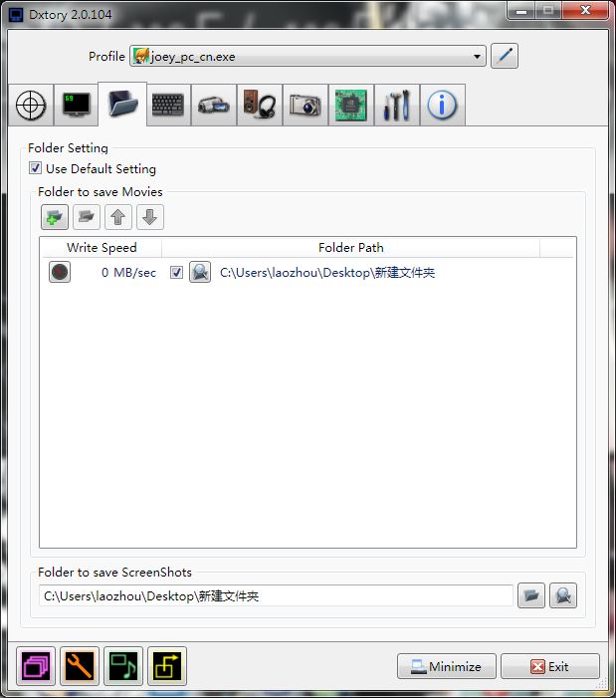
Task: Click the yellow export arrow icon
Action: (167, 666)
